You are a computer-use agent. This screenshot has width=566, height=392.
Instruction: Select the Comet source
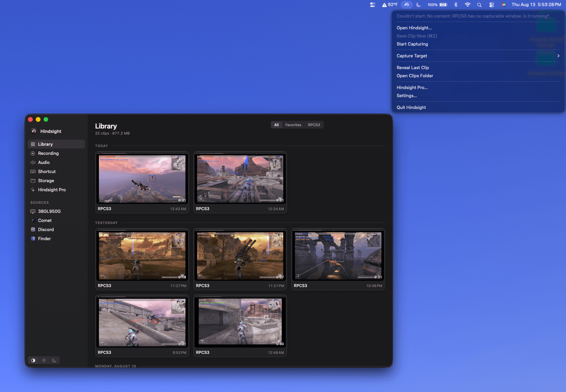click(x=56, y=220)
